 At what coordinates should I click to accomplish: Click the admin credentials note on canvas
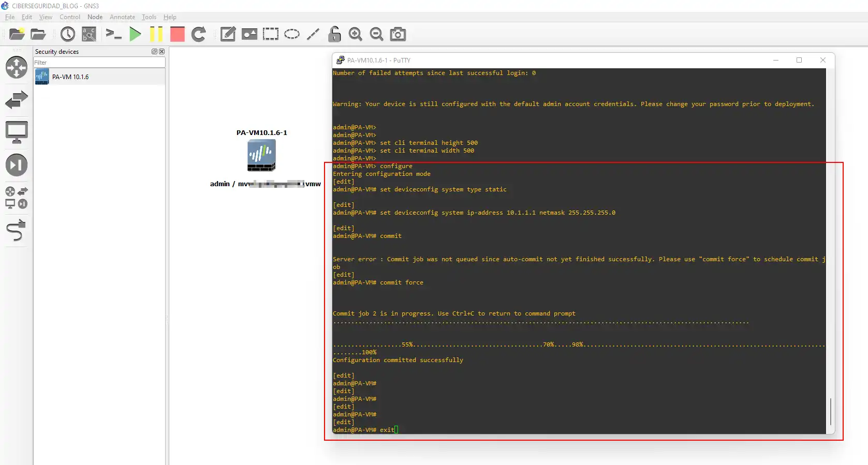click(x=265, y=184)
